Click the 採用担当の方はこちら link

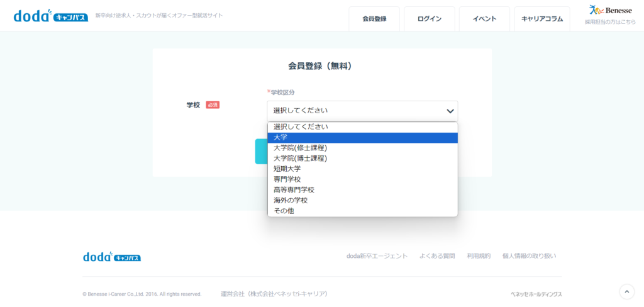[609, 21]
